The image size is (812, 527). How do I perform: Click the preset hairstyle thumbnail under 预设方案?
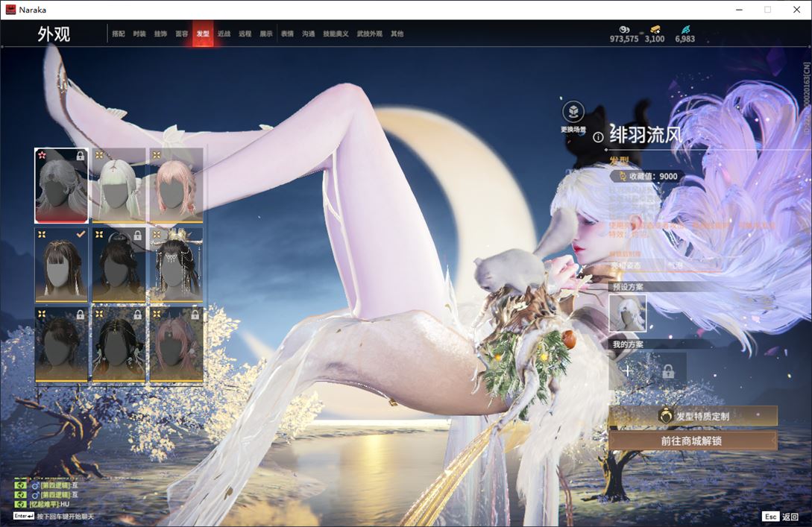(x=628, y=313)
